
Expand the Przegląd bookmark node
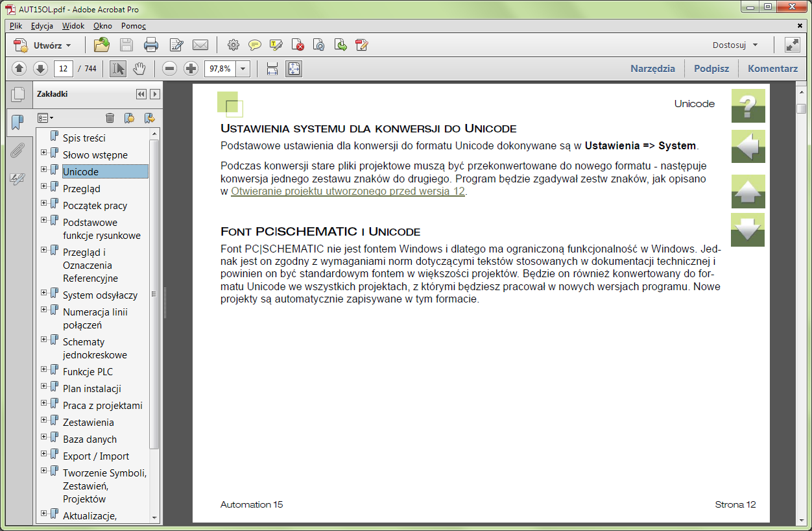pos(44,186)
